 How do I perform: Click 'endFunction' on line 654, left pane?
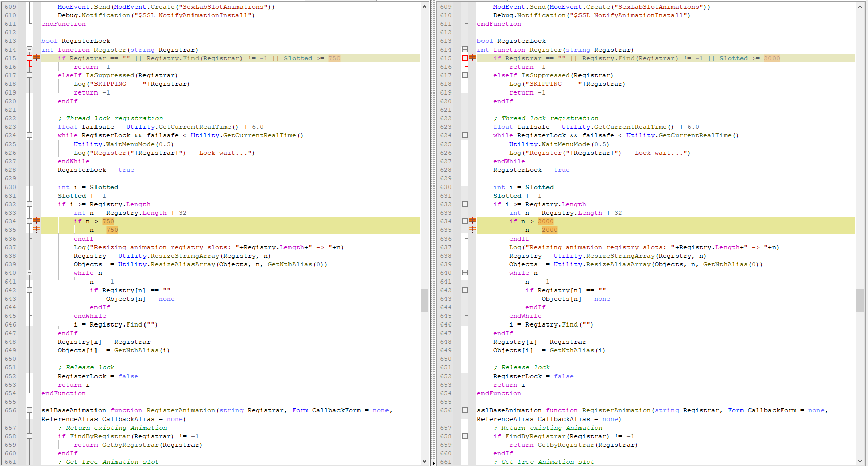(64, 393)
